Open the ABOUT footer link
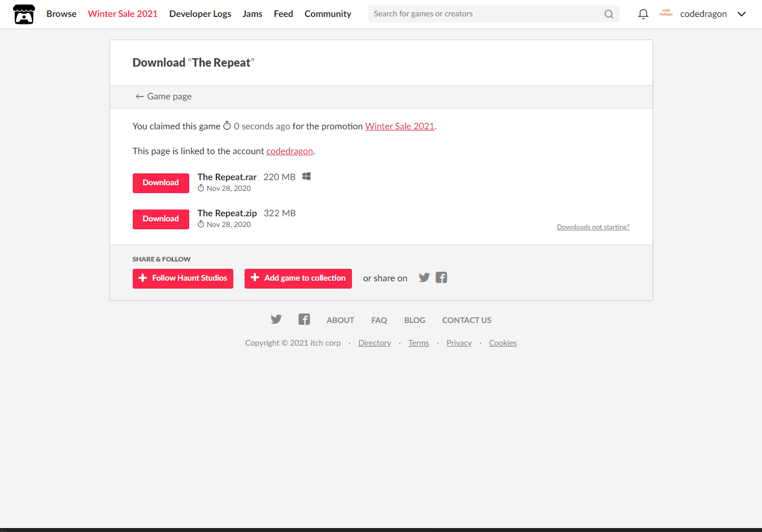762x532 pixels. coord(340,320)
